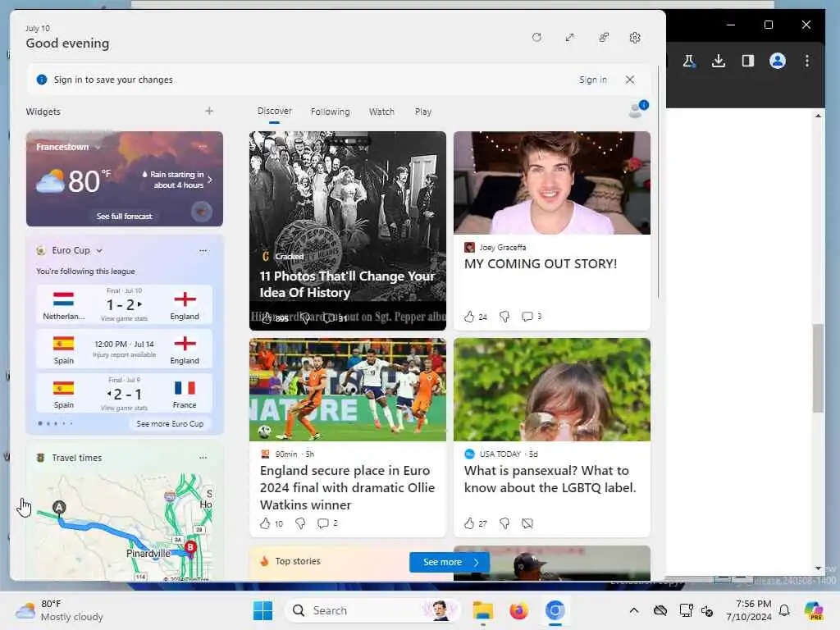Switch to Play tab

[x=422, y=112]
